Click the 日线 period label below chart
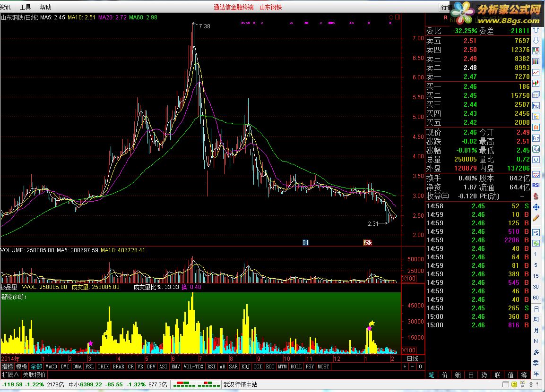The height and width of the screenshot is (392, 545). (x=413, y=358)
